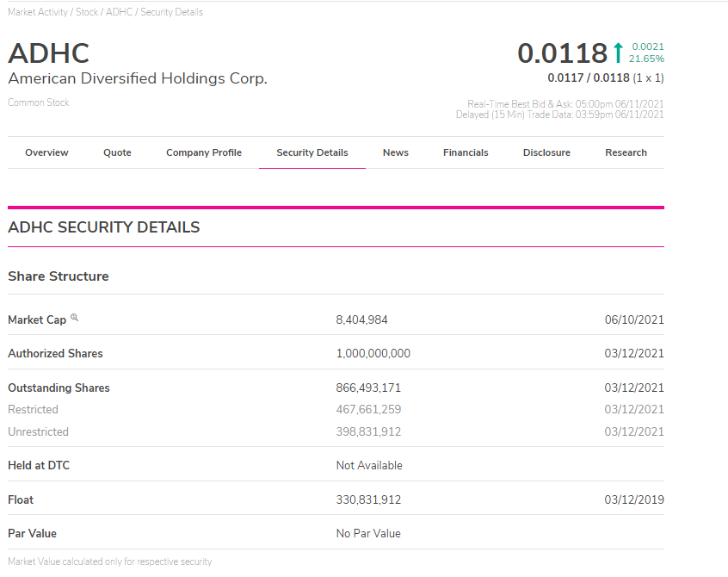
Task: Click the Real-Time Best Bid & Ask timestamp
Action: pyautogui.click(x=565, y=103)
